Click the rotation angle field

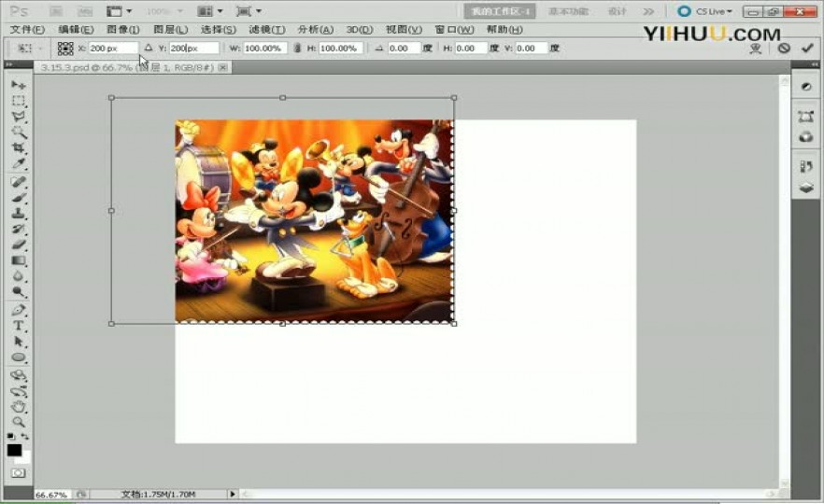click(405, 49)
